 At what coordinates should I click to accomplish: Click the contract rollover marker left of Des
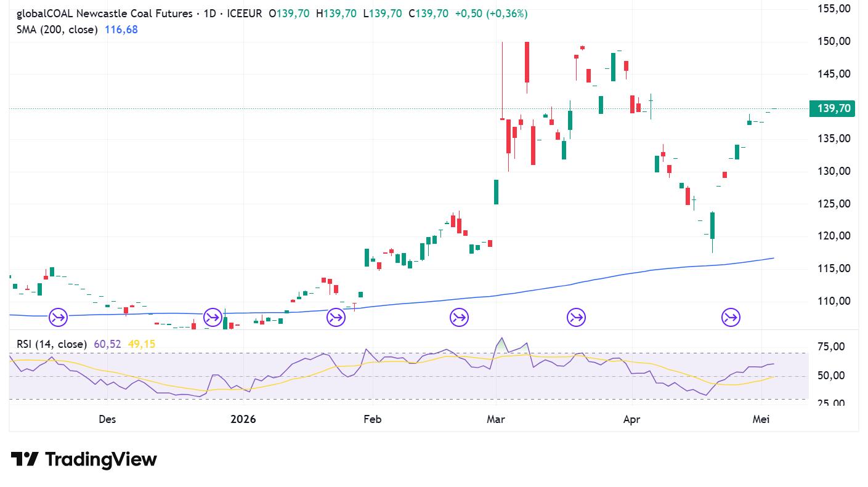(x=59, y=318)
